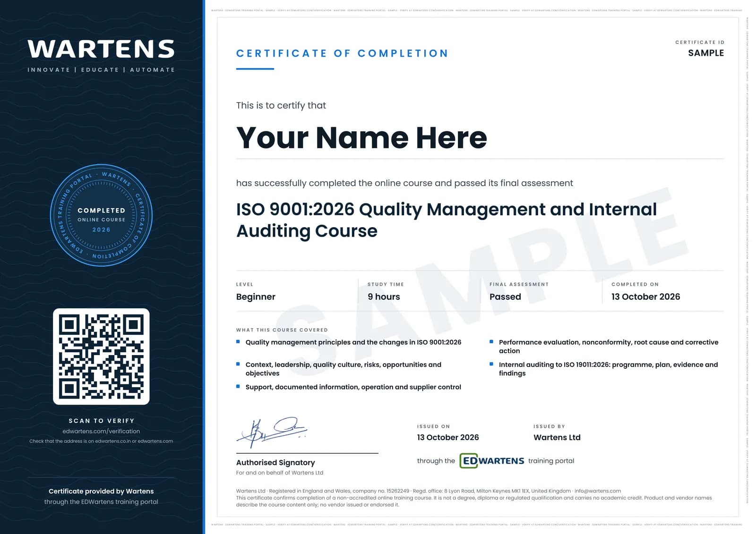Viewport: 756px width, 534px height.
Task: Click the completed-on date '13 October 2026'
Action: point(645,297)
